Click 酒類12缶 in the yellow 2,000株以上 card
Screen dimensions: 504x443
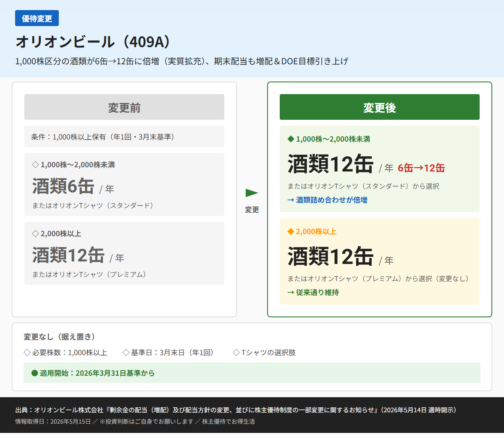pos(331,256)
